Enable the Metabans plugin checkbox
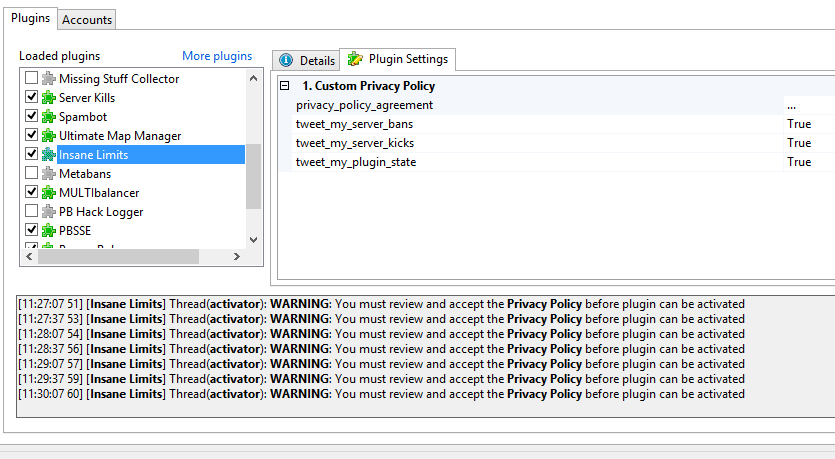This screenshot has width=835, height=459. click(x=32, y=174)
